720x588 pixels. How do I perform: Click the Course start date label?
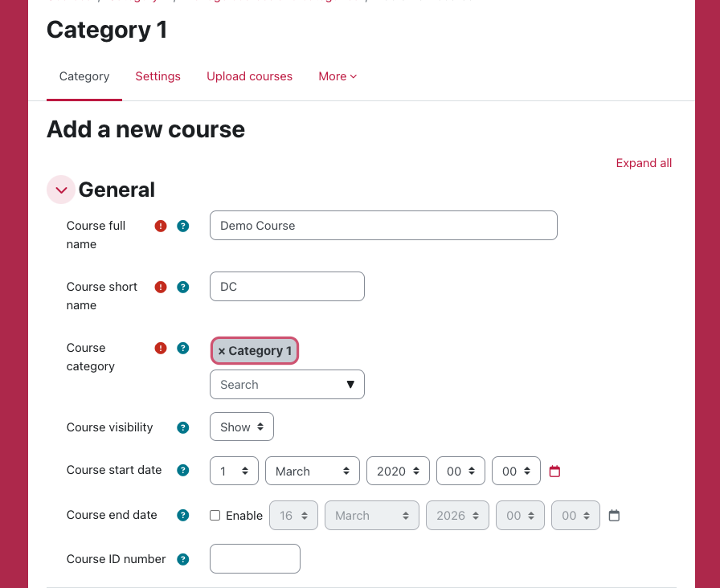(114, 470)
